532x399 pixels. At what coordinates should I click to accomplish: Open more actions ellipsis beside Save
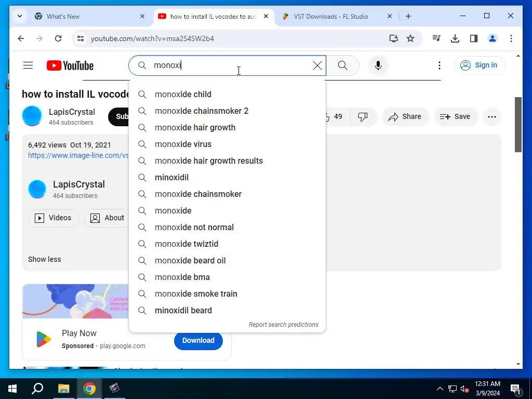tap(491, 117)
